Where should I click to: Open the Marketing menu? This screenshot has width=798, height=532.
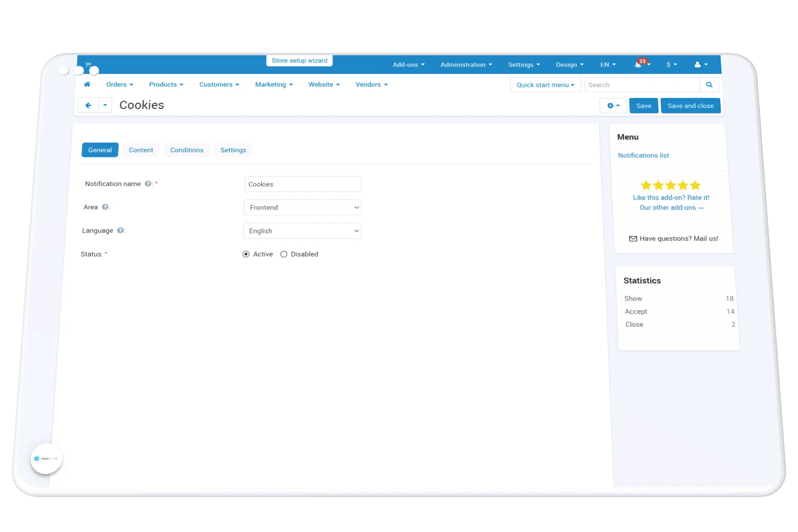[x=273, y=85]
